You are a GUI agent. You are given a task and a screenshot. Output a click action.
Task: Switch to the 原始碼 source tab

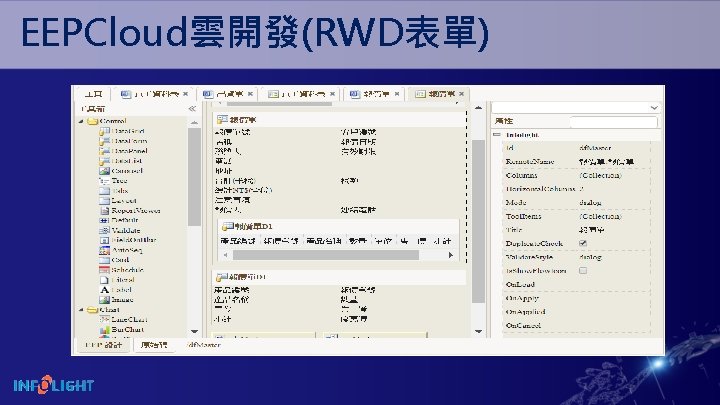[154, 345]
